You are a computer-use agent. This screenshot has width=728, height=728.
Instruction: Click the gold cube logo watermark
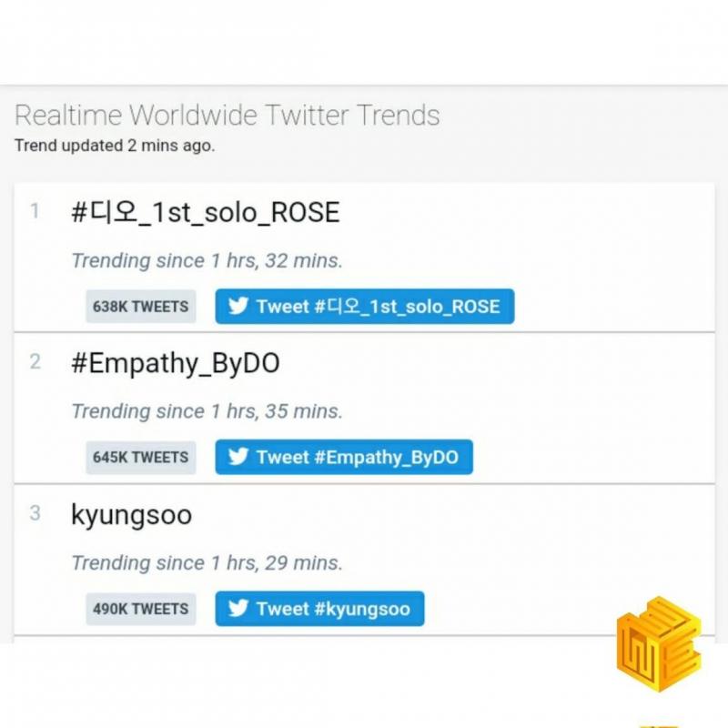coord(659,642)
